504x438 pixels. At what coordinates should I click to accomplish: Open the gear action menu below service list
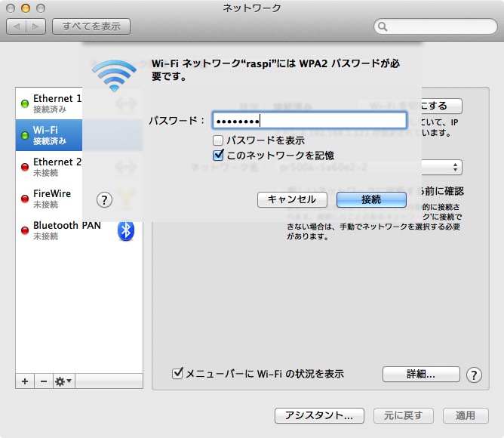click(63, 381)
